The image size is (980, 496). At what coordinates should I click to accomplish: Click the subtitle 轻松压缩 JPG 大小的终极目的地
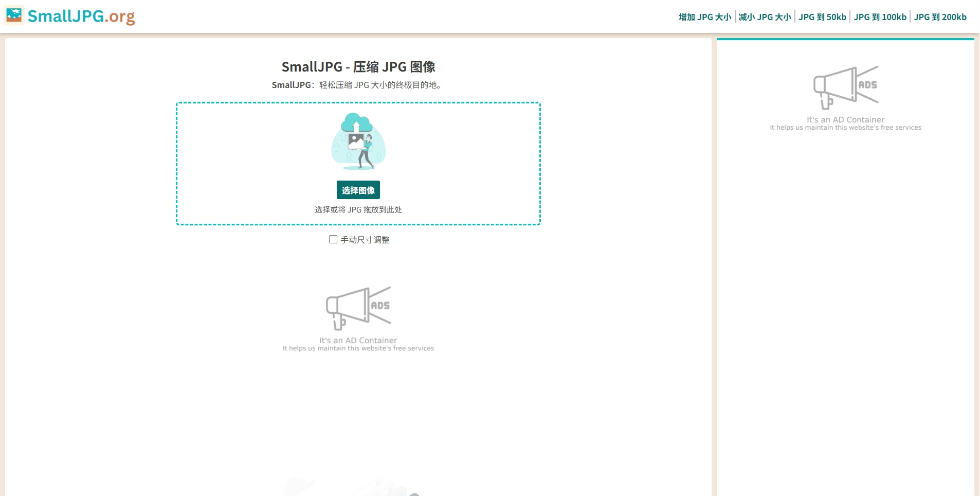[x=379, y=85]
